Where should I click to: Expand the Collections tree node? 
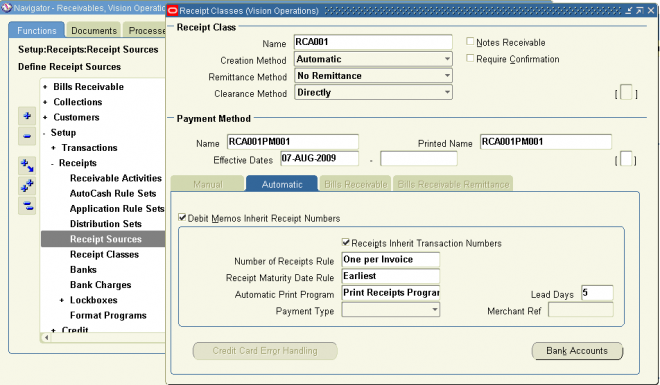tap(45, 102)
